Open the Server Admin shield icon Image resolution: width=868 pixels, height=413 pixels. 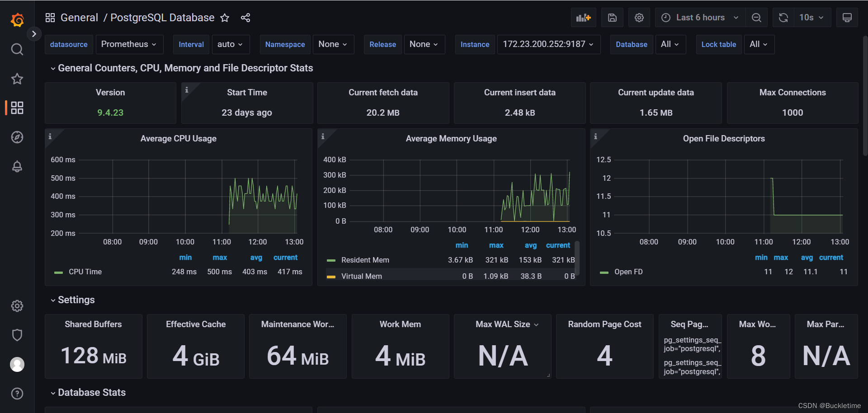(x=17, y=335)
